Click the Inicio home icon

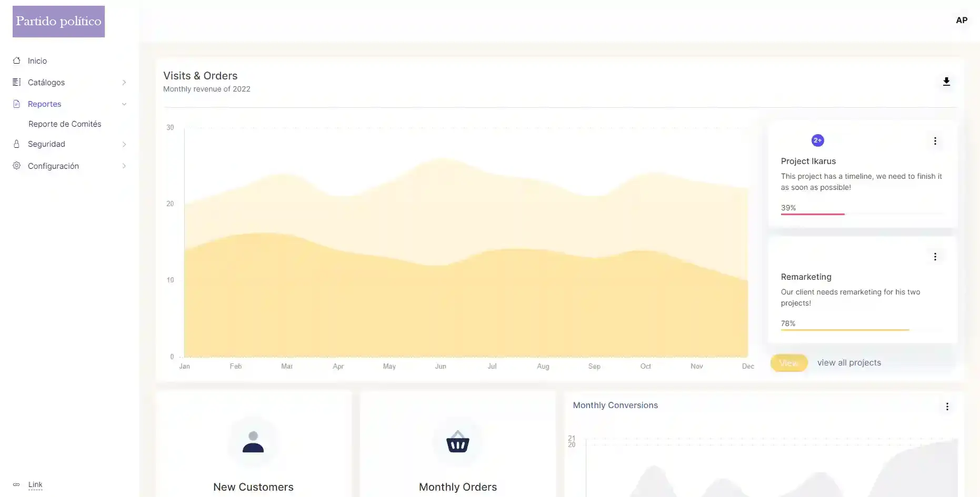pos(17,60)
